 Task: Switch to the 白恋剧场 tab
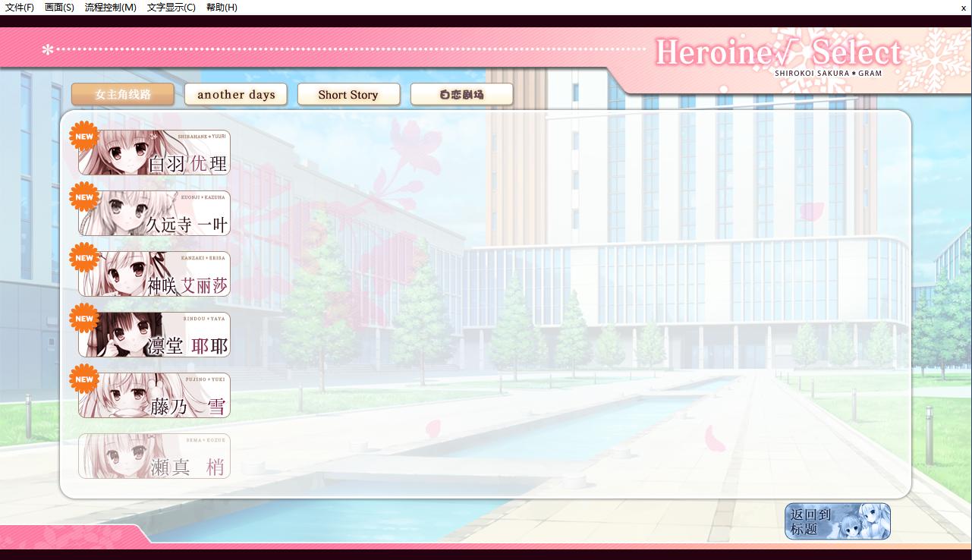[461, 94]
